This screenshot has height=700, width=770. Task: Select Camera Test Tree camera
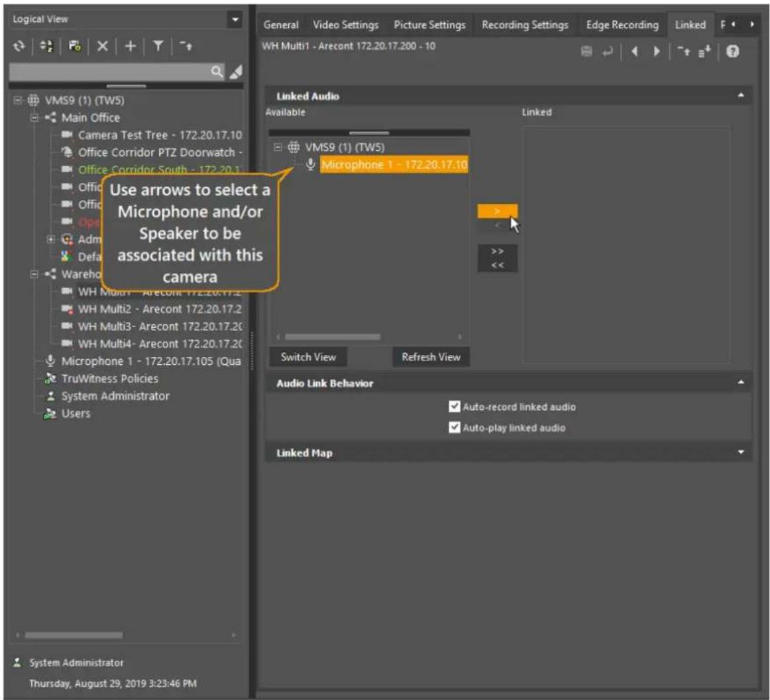[x=160, y=135]
